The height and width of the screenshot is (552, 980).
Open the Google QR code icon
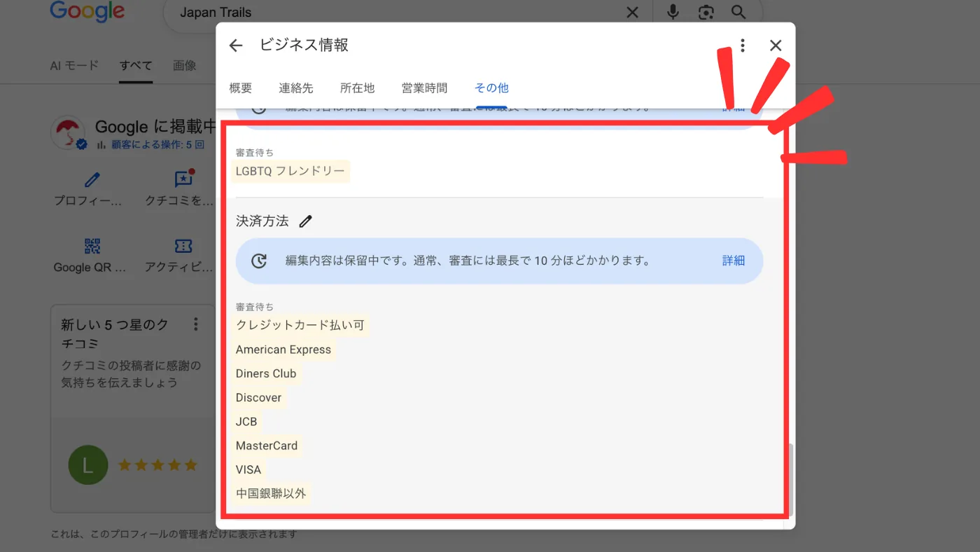tap(92, 246)
